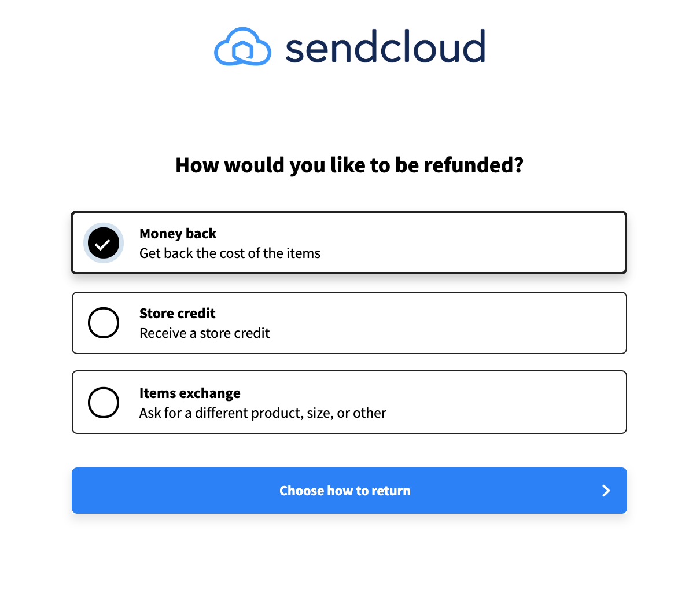The width and height of the screenshot is (700, 589).
Task: Click the Money back option title
Action: [x=178, y=233]
